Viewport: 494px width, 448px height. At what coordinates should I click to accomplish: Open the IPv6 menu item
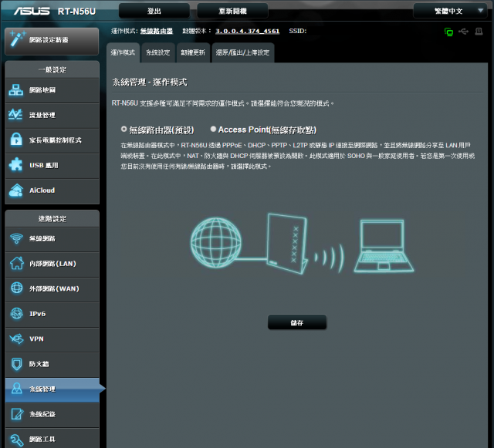pyautogui.click(x=52, y=314)
